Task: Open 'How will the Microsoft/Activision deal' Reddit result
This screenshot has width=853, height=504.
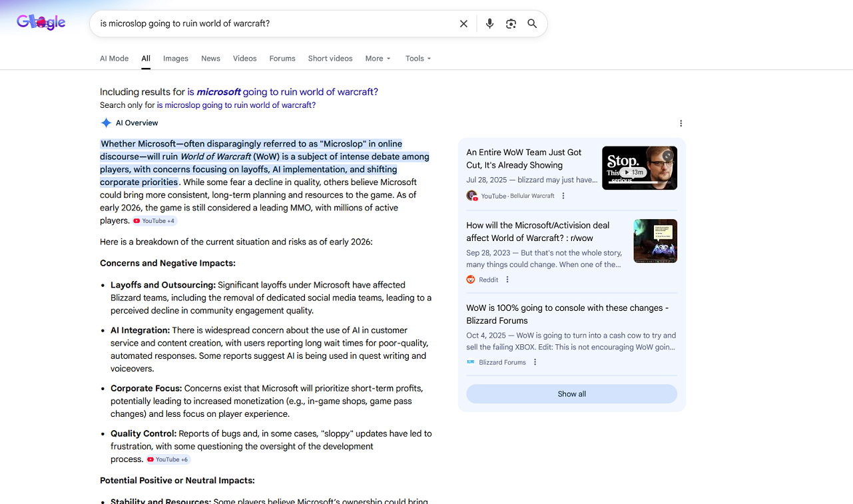Action: click(x=538, y=232)
